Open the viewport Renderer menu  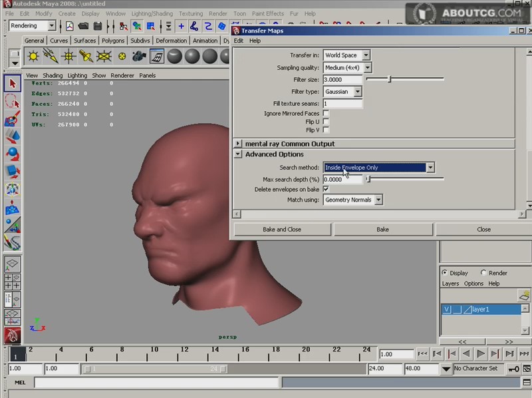(122, 75)
